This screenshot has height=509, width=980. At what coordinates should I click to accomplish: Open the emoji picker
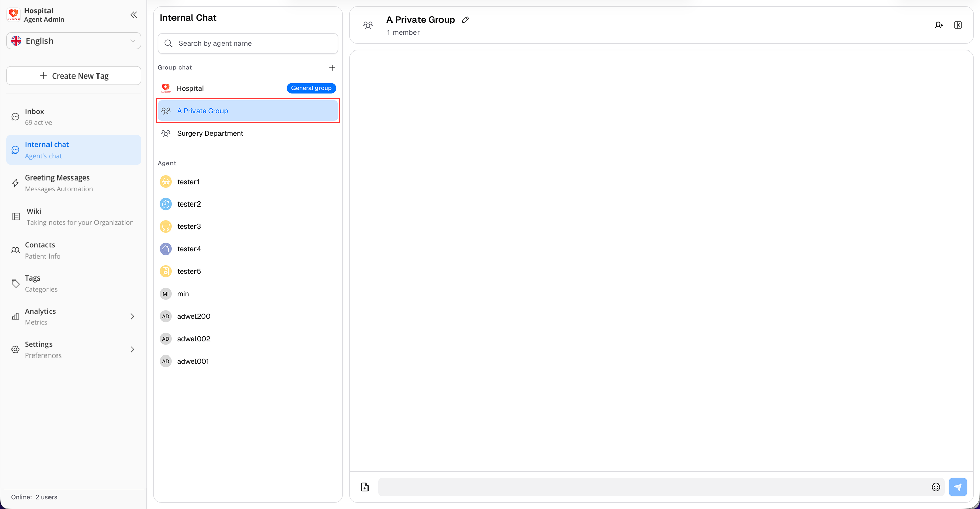pos(936,487)
